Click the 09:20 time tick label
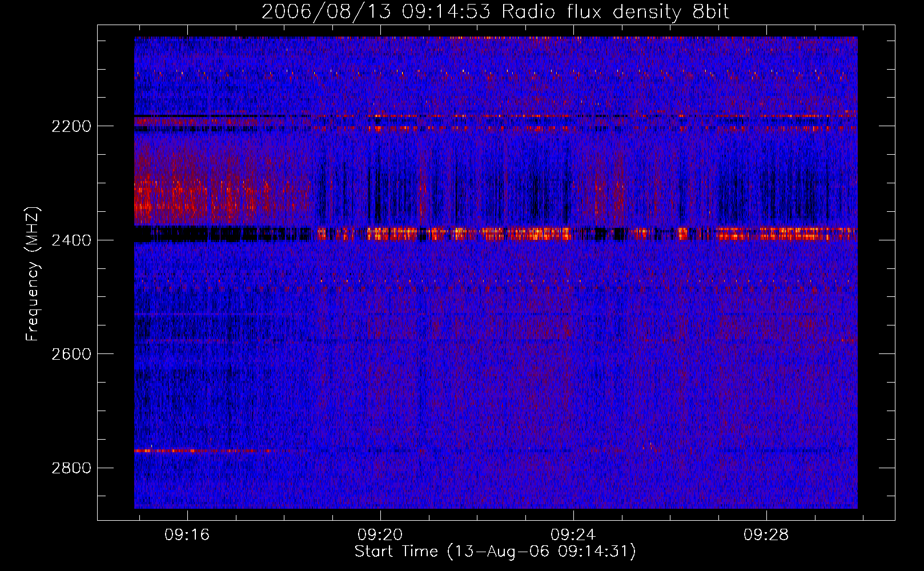The image size is (924, 571). point(380,535)
